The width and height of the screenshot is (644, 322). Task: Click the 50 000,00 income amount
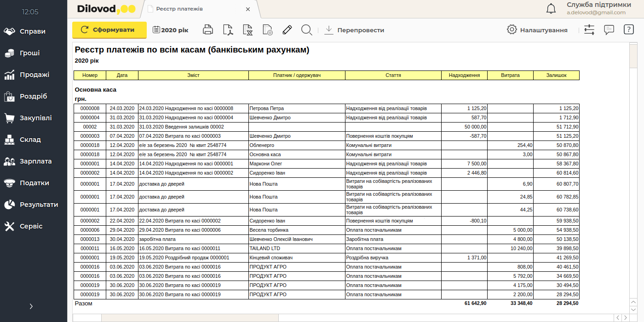(465, 127)
